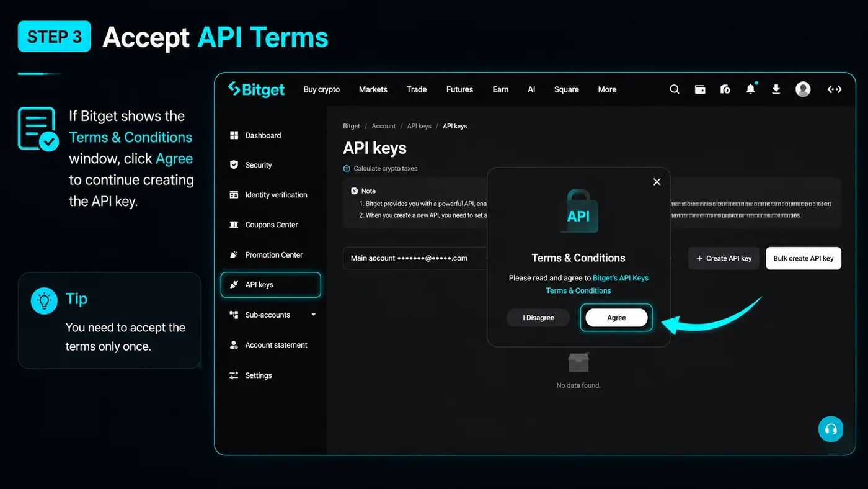868x489 pixels.
Task: Open the Markets menu
Action: click(373, 89)
